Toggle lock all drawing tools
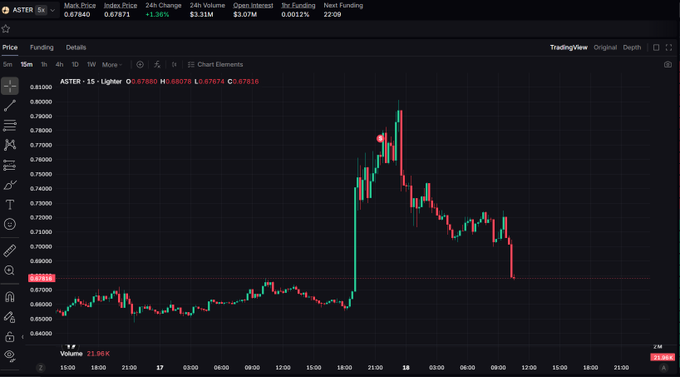 click(10, 337)
